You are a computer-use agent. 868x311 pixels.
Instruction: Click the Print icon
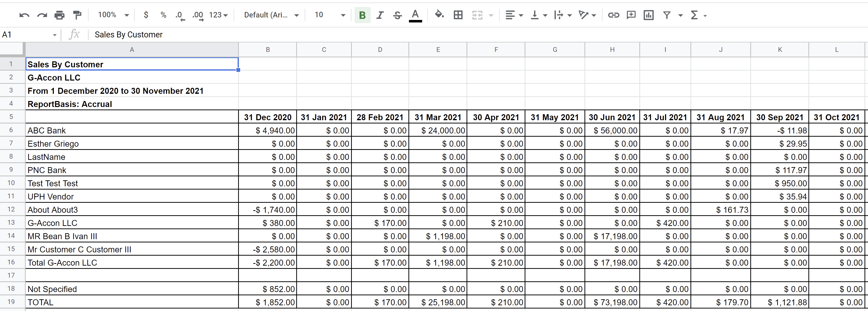59,15
